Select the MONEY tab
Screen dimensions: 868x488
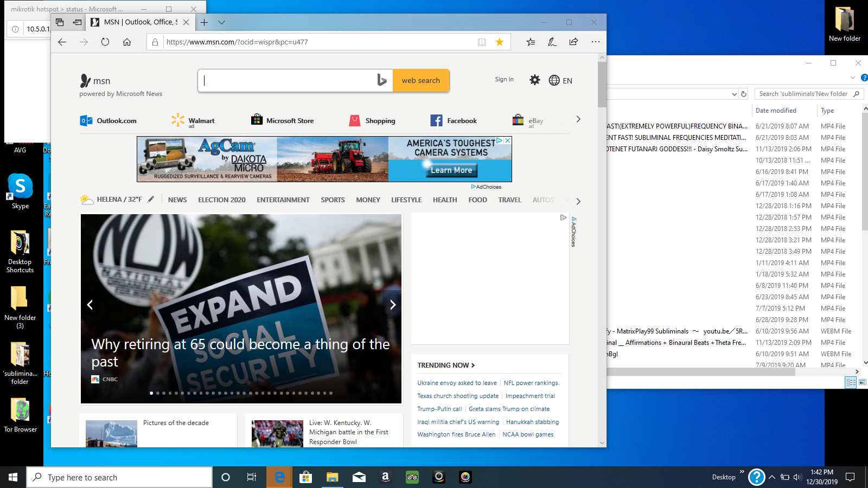pos(368,200)
